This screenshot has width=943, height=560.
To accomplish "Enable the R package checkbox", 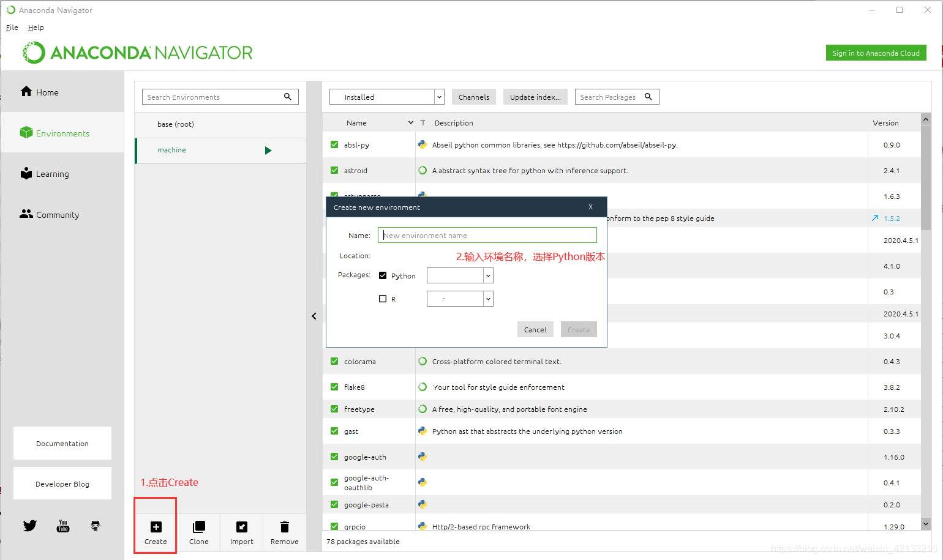I will 383,299.
